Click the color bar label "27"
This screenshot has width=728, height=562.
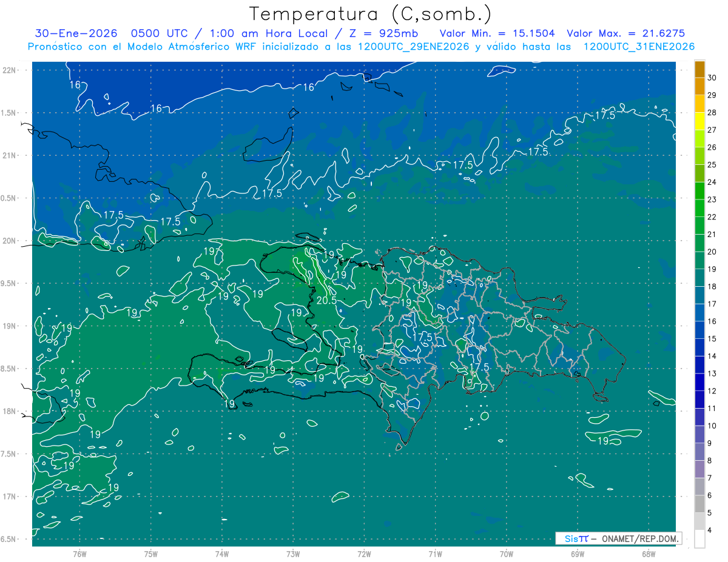click(712, 130)
